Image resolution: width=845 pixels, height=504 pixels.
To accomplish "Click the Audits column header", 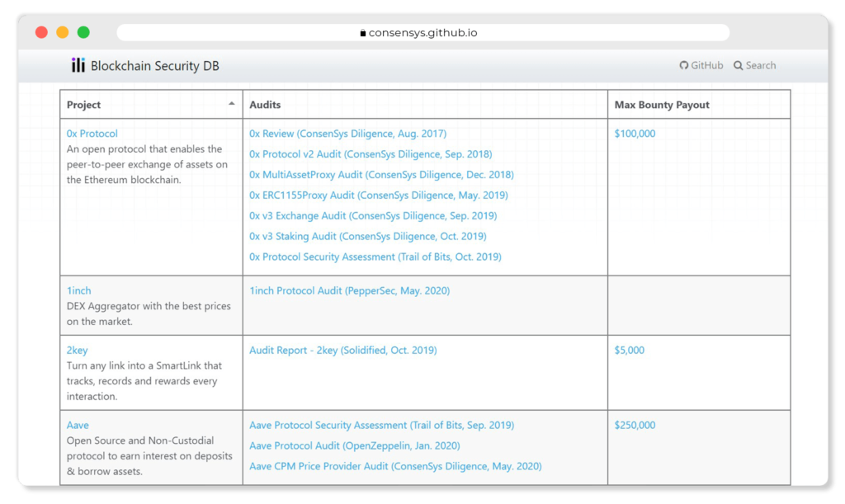I will 425,105.
